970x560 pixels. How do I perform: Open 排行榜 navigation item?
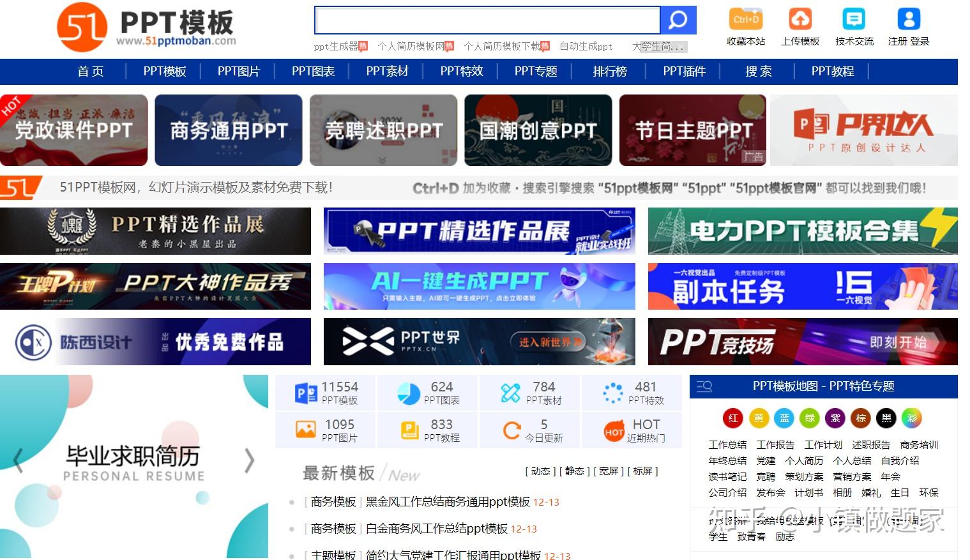610,72
